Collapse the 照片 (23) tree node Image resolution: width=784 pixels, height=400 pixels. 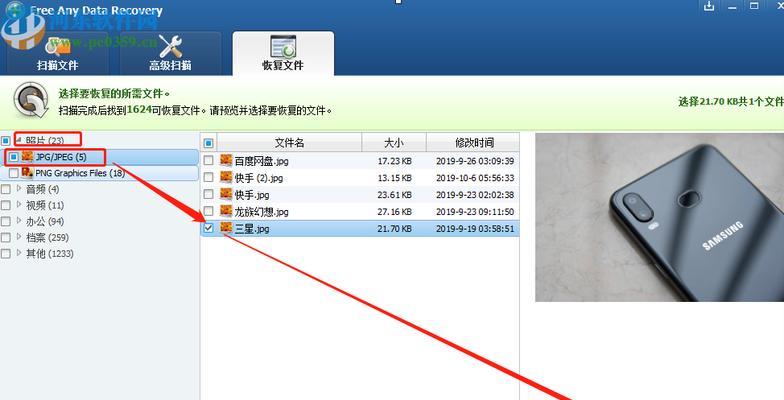click(18, 140)
